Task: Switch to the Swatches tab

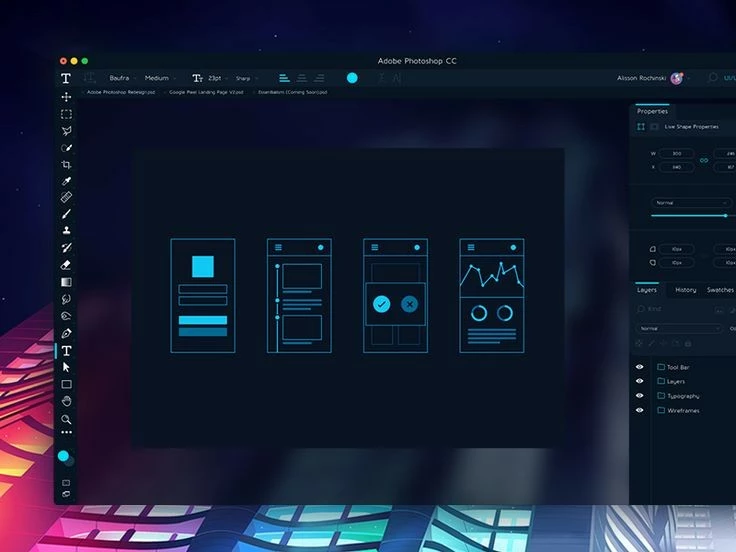Action: point(720,290)
